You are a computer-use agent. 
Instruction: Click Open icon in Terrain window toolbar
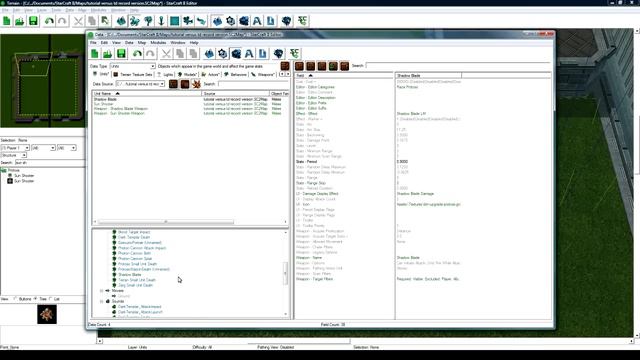click(x=20, y=21)
